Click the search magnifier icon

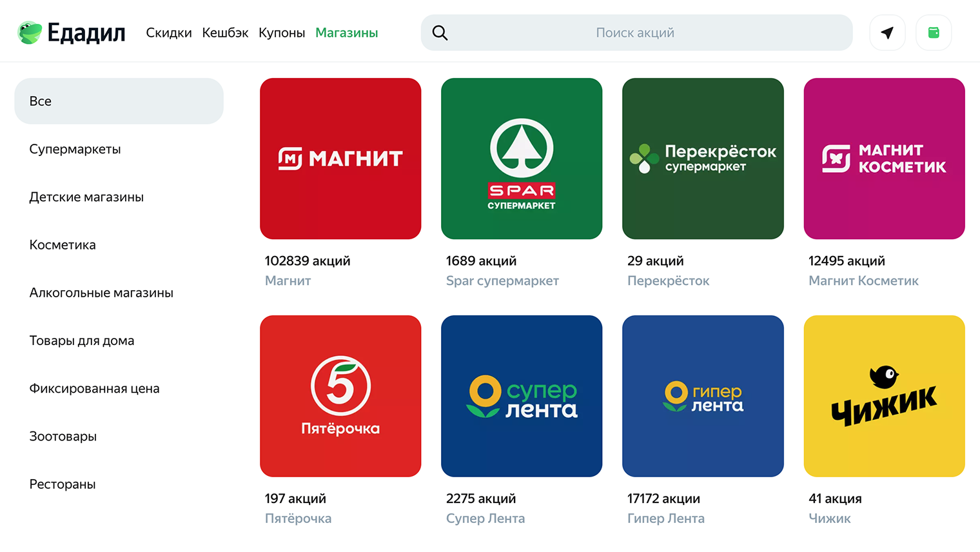click(x=440, y=33)
